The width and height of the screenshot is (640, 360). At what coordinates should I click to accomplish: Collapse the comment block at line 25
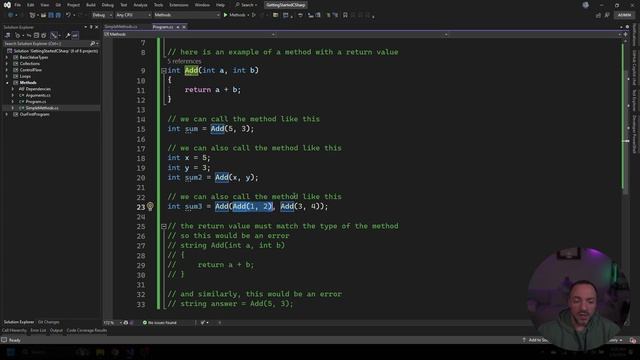[164, 226]
